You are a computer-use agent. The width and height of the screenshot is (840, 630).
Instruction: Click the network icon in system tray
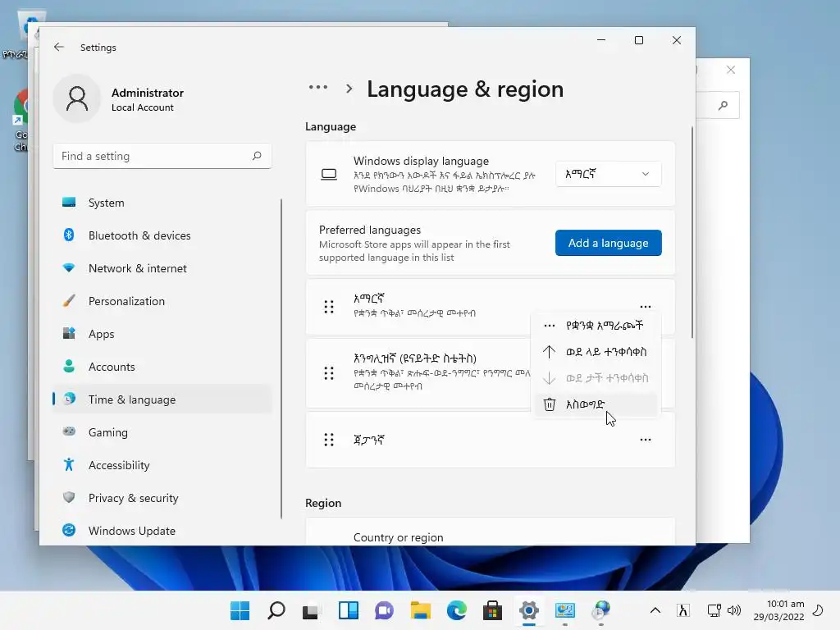pos(714,610)
